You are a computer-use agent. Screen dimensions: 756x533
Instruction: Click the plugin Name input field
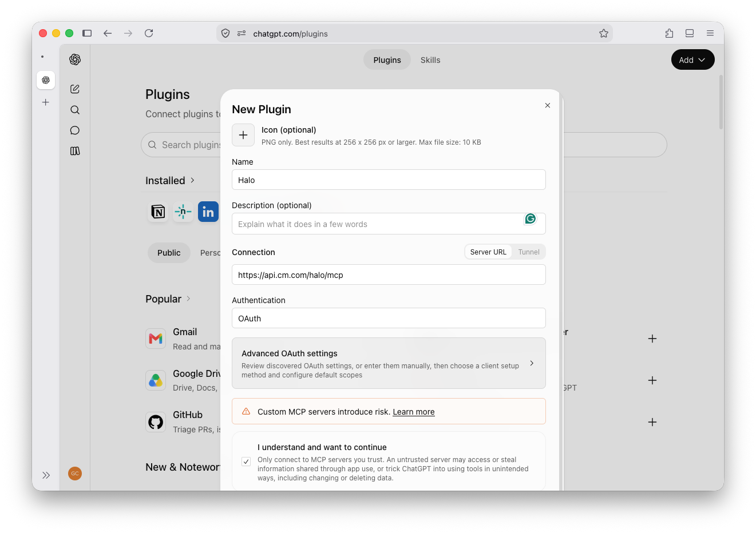click(x=389, y=180)
